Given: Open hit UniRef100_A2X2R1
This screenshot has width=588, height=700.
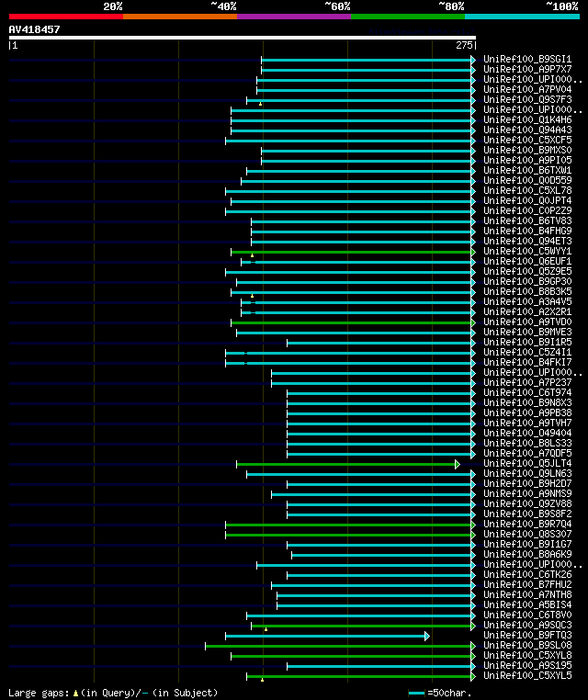Looking at the screenshot, I should (527, 311).
